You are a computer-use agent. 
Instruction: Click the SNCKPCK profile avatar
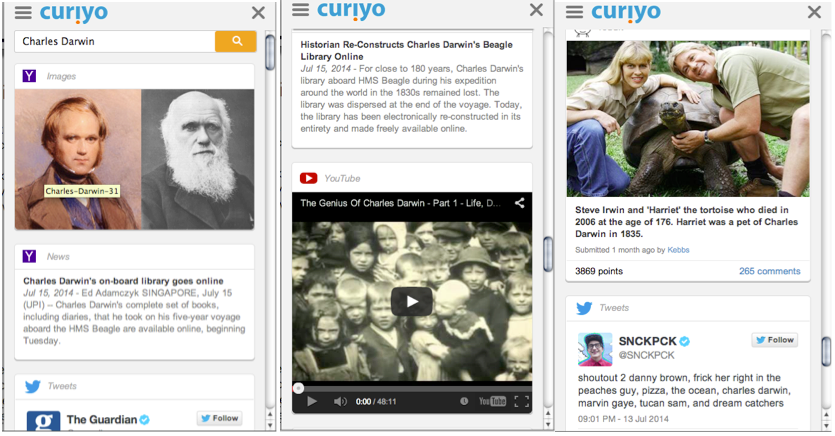click(595, 349)
